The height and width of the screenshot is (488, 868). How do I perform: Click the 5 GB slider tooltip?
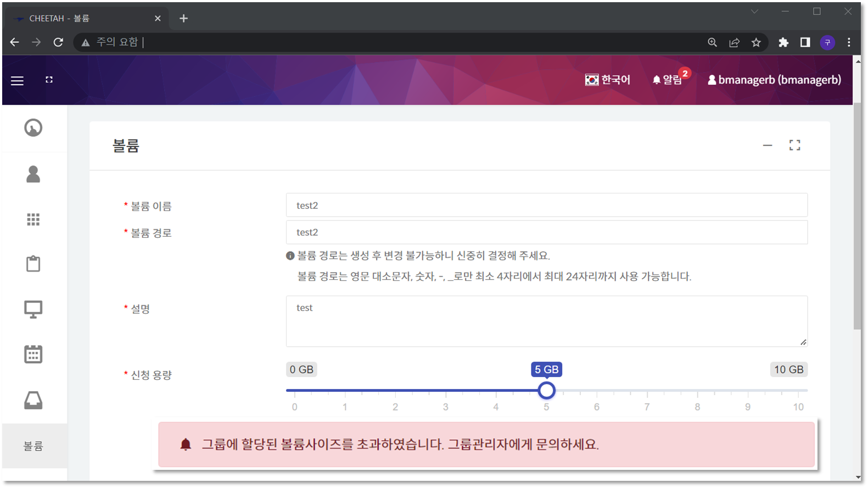coord(546,369)
